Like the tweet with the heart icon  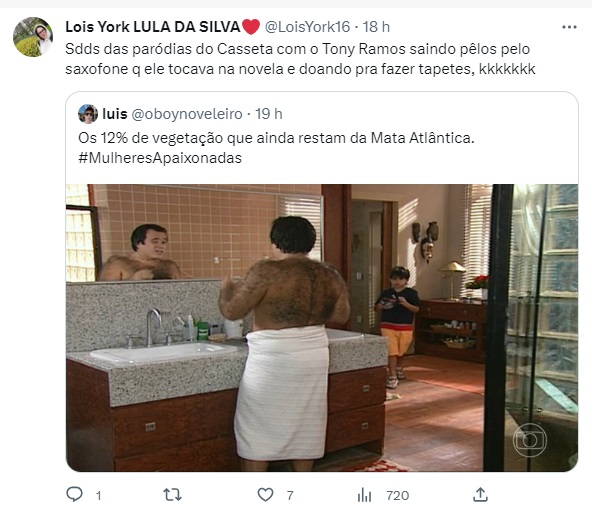coord(265,495)
